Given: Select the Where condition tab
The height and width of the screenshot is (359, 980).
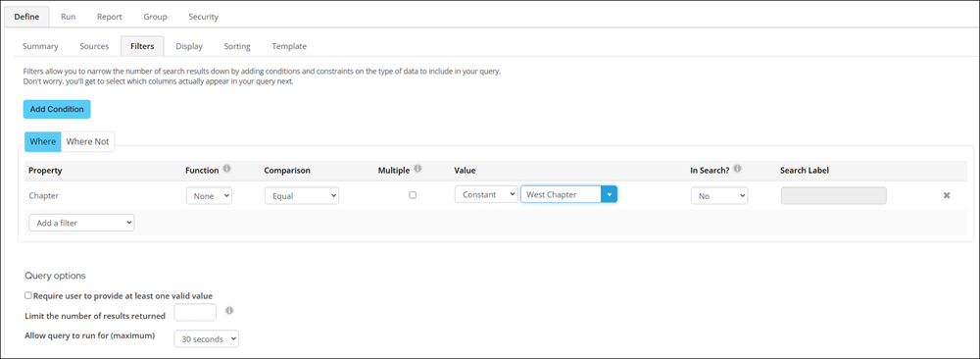Looking at the screenshot, I should tap(43, 141).
